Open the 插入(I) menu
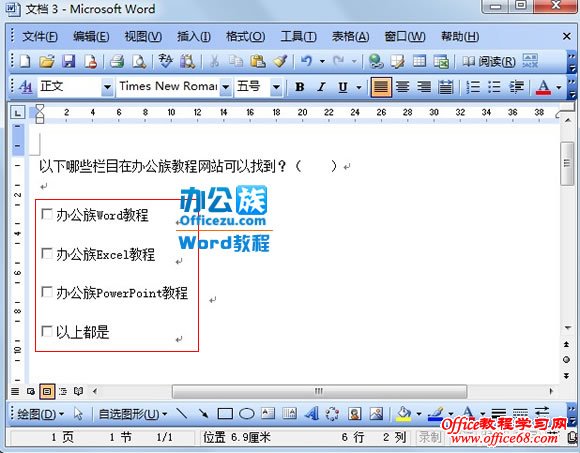Image resolution: width=580 pixels, height=453 pixels. pos(194,37)
